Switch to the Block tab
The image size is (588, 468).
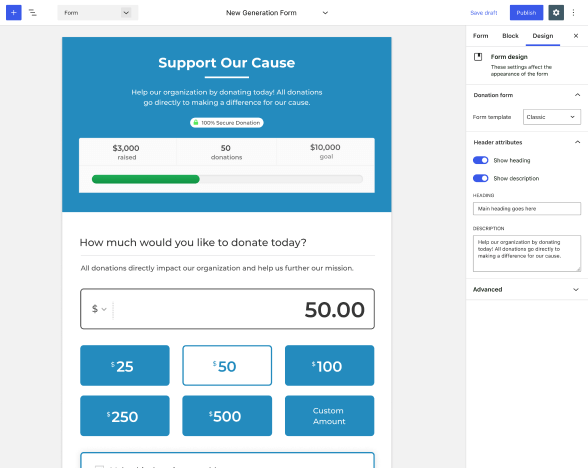[510, 36]
